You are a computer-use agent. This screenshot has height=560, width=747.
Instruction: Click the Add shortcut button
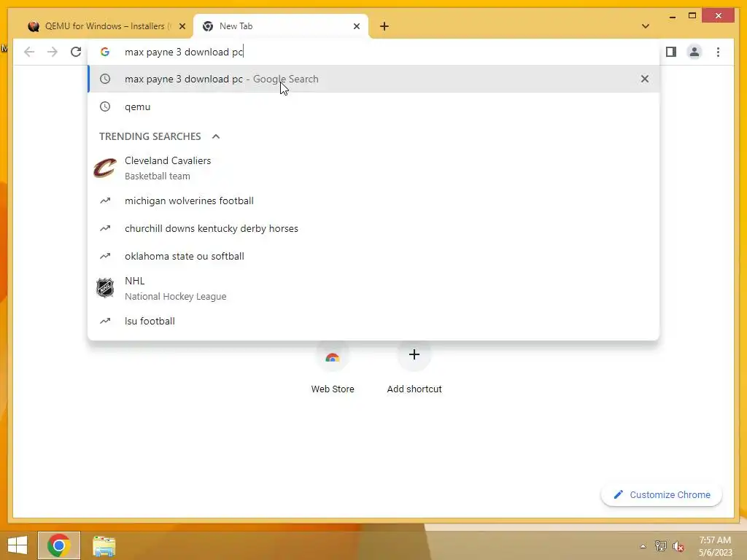click(x=414, y=368)
